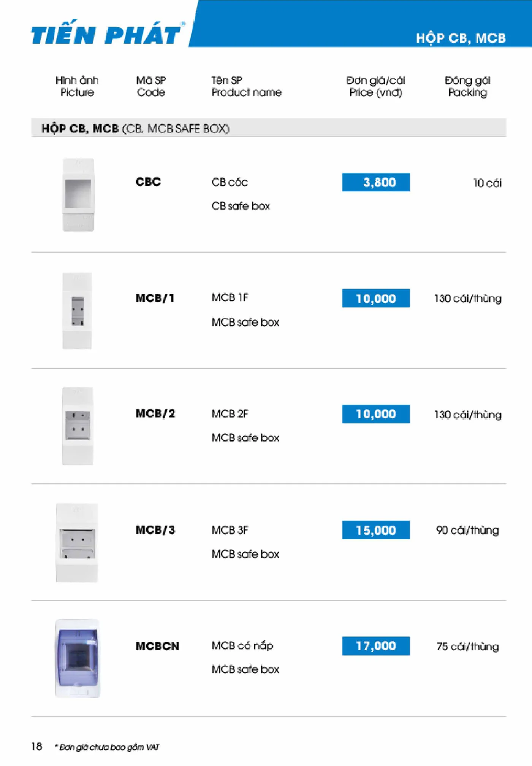The height and width of the screenshot is (766, 532).
Task: Click the CBC safe box product image
Action: click(78, 194)
